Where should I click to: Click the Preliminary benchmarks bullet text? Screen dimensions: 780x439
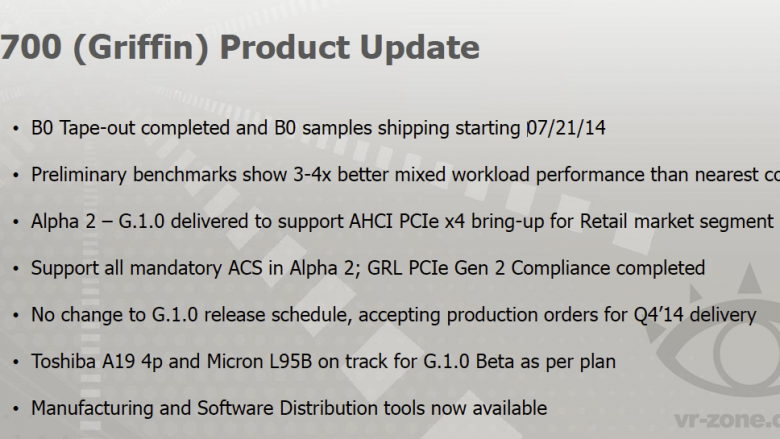pyautogui.click(x=405, y=175)
